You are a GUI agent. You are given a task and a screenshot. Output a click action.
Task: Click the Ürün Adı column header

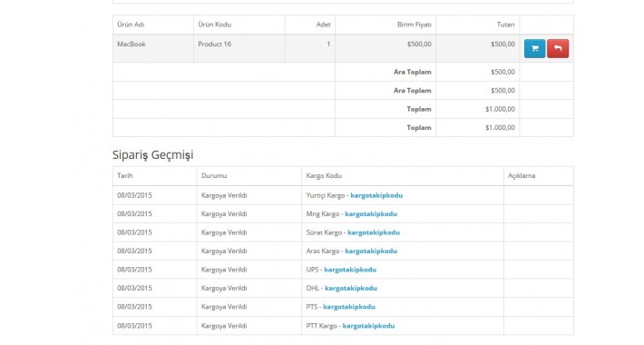[x=153, y=25]
